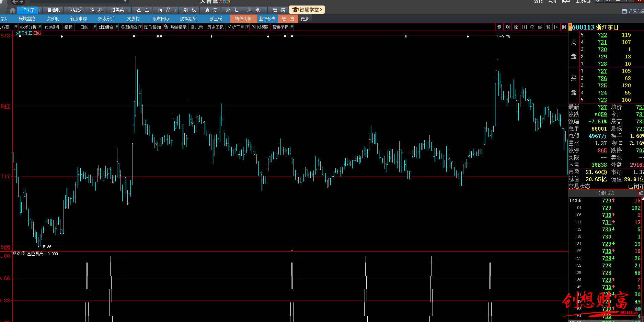
Task: Open dropdown arrow next to 多图组合
Action: pos(140,27)
